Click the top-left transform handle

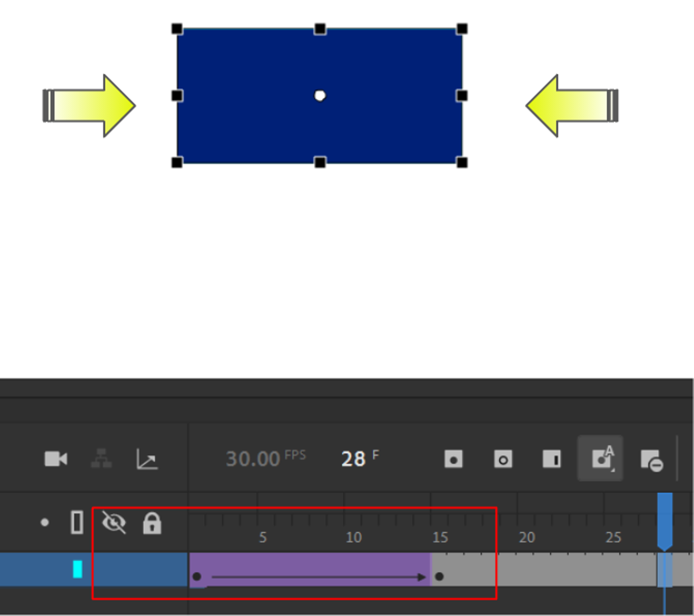click(x=177, y=29)
